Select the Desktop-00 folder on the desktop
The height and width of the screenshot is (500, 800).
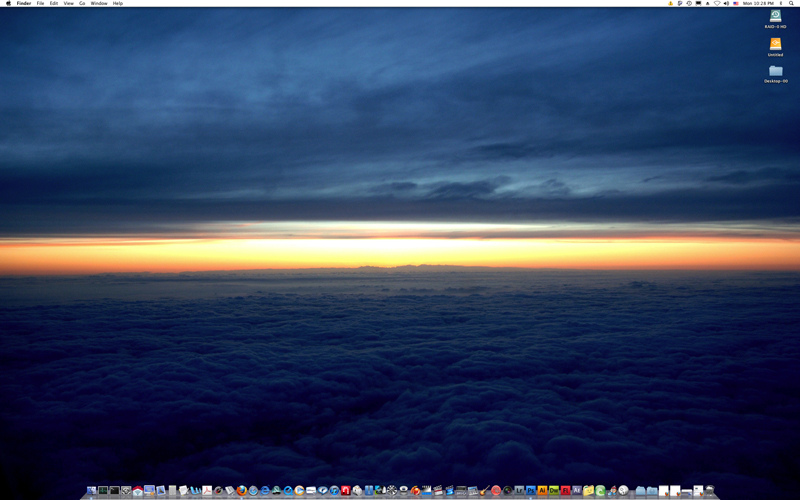click(x=776, y=70)
